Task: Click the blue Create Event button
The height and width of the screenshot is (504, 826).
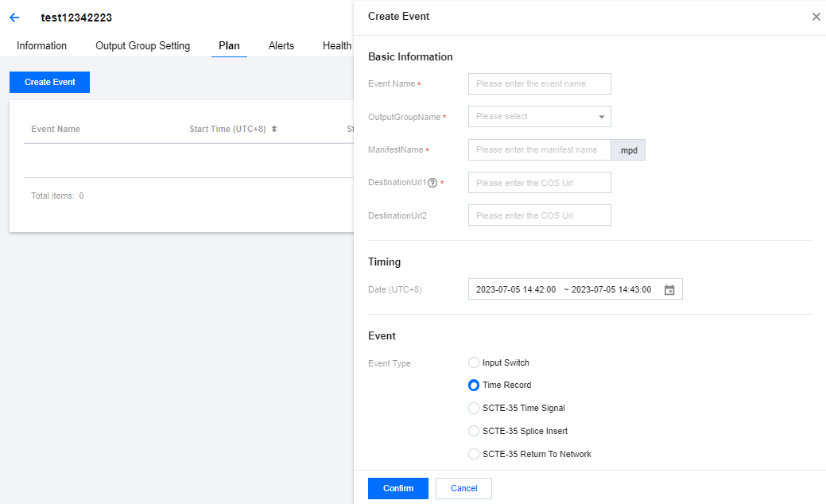Action: 49,83
